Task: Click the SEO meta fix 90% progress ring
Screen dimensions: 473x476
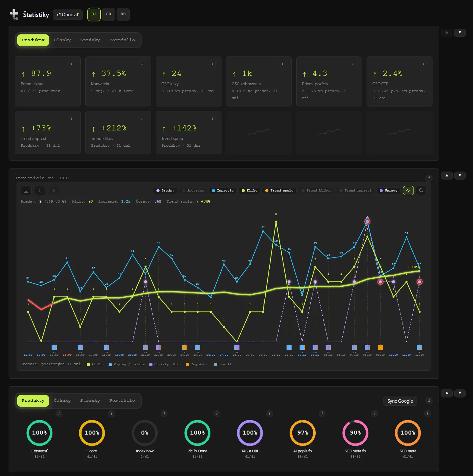Action: (355, 433)
